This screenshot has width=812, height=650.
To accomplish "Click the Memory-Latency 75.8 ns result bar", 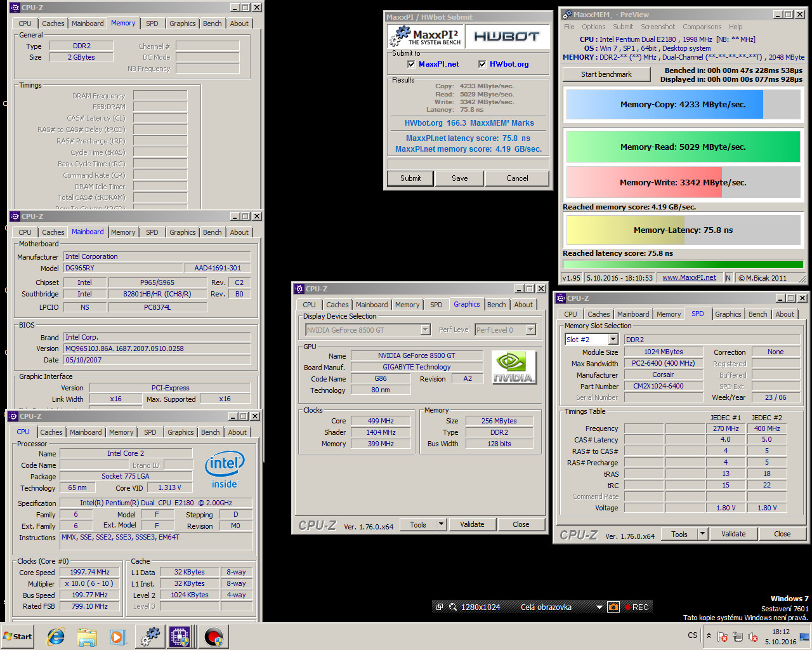I will click(x=683, y=230).
